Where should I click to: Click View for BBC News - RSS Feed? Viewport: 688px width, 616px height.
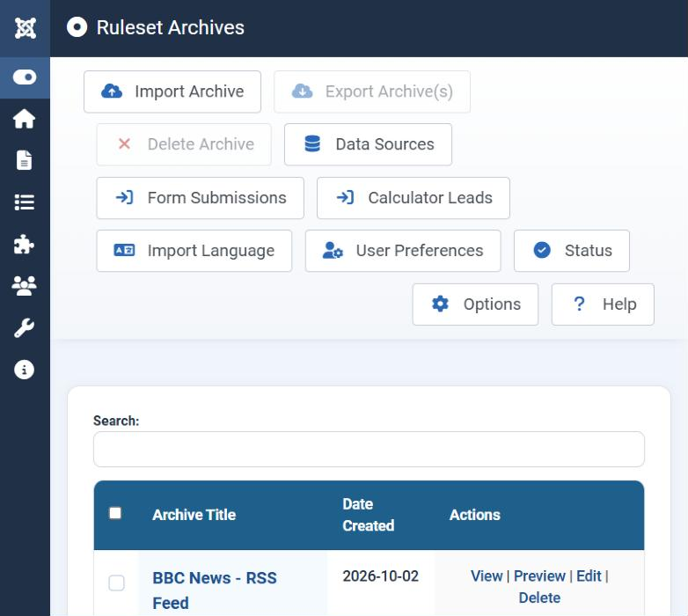click(x=487, y=576)
